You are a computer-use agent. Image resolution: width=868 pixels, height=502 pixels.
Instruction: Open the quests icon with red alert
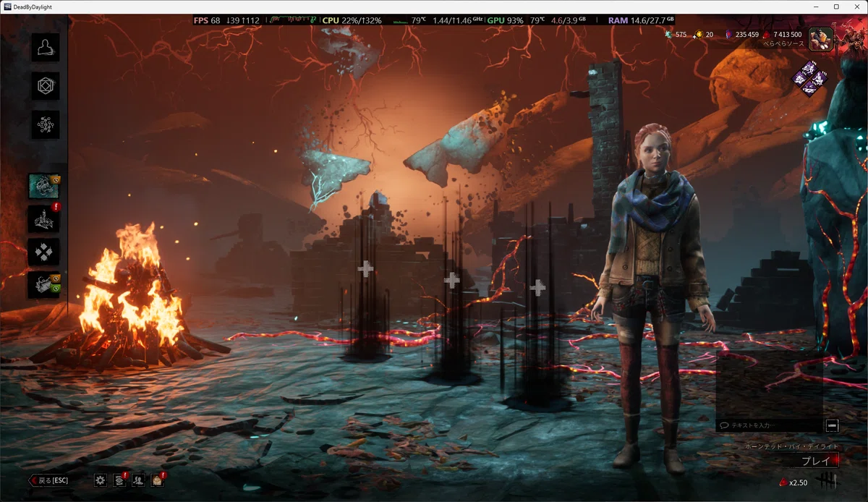click(43, 218)
